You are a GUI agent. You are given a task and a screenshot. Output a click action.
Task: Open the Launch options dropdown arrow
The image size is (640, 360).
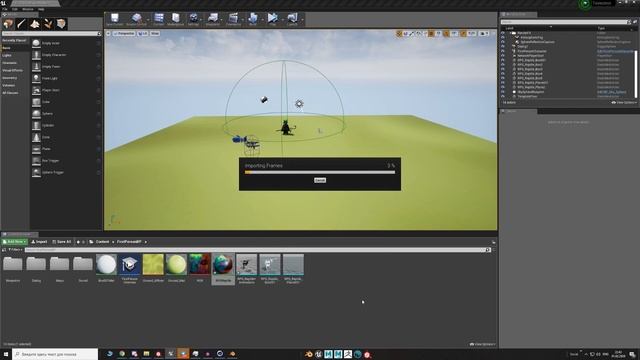coord(302,20)
